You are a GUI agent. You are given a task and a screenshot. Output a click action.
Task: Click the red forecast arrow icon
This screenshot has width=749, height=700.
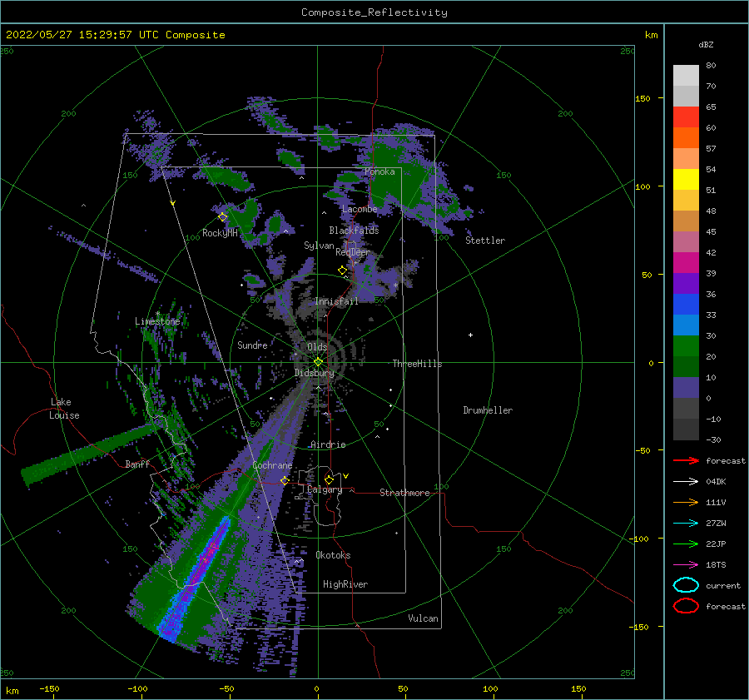click(x=686, y=460)
